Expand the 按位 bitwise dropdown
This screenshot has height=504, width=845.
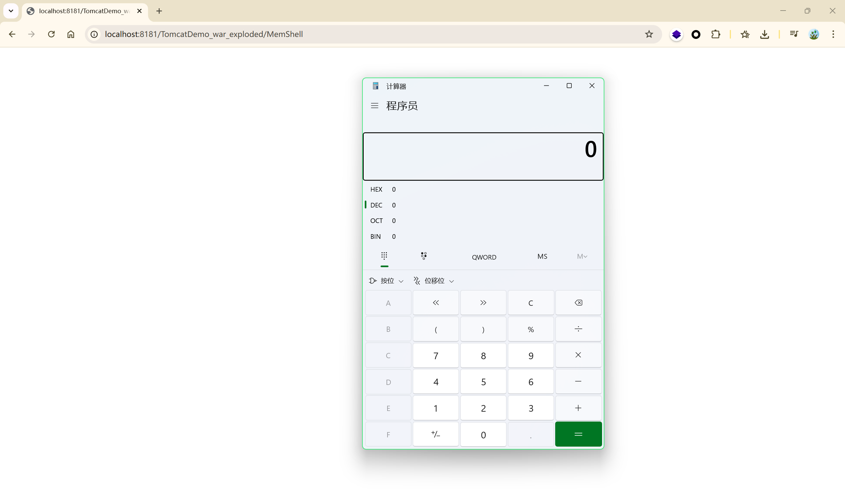[x=386, y=281]
